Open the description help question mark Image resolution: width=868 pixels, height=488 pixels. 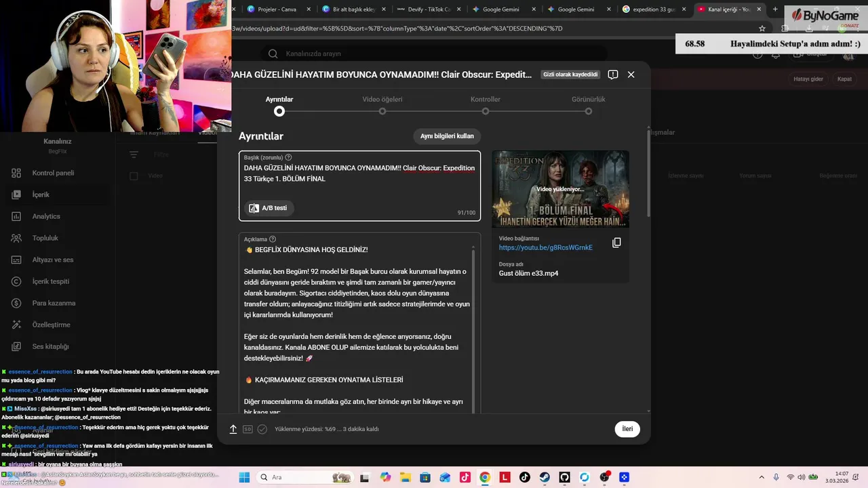pyautogui.click(x=273, y=239)
